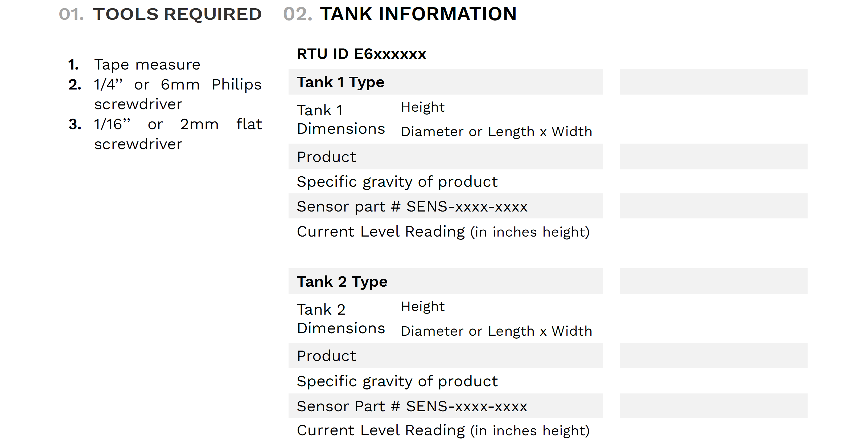Screen dimensions: 868x447
Task: Click the Tank 2 Sensor Part # entry field
Action: [x=713, y=406]
